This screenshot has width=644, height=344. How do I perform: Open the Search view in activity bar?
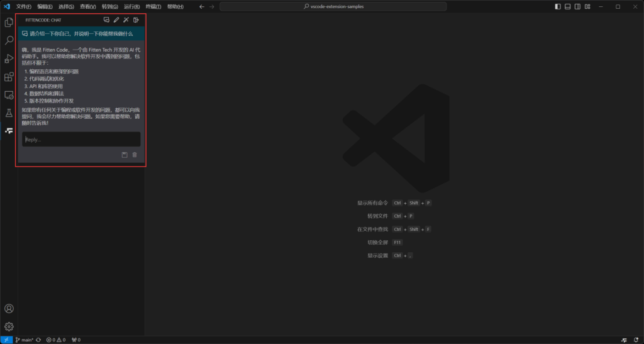click(9, 40)
